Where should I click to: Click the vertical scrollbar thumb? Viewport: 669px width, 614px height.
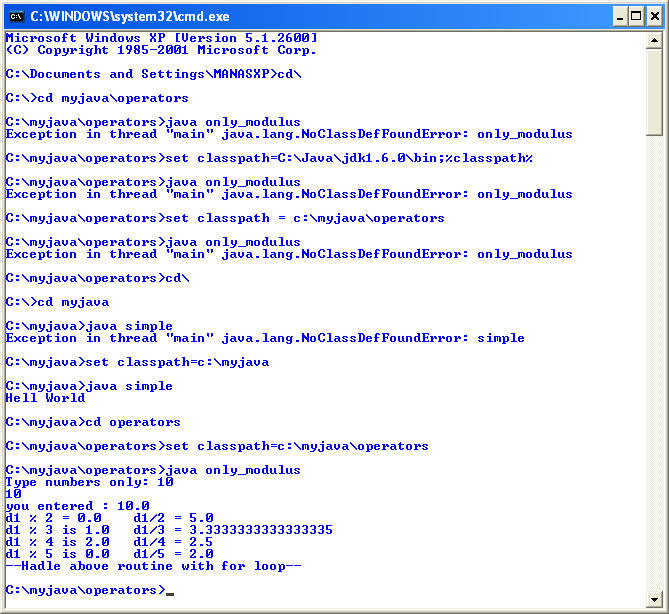[654, 92]
